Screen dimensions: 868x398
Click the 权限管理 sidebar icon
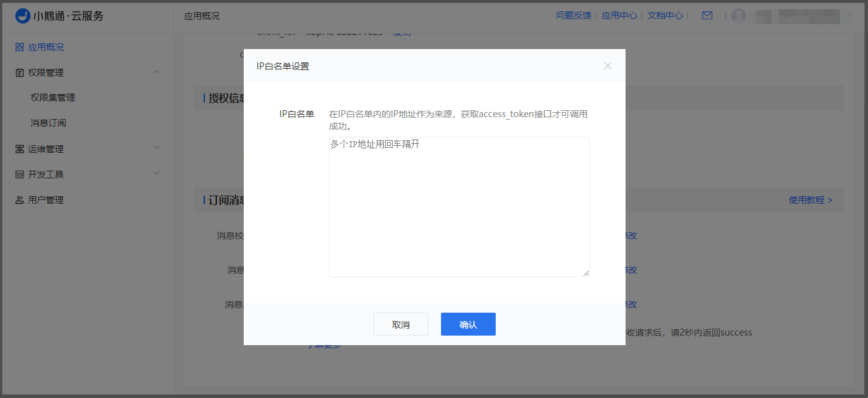pos(20,73)
